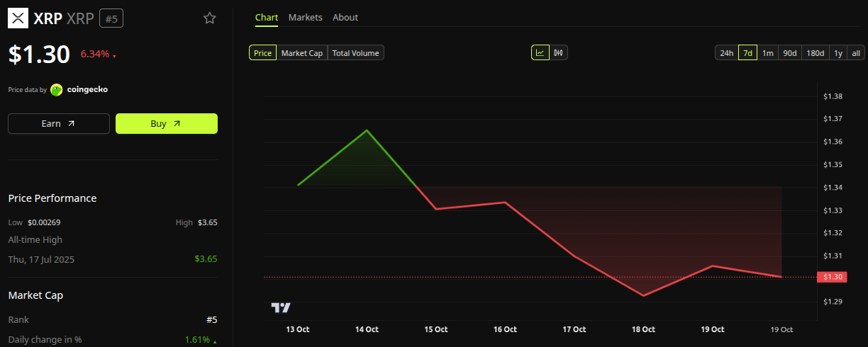
Task: Select the Price chart metric
Action: pyautogui.click(x=262, y=52)
